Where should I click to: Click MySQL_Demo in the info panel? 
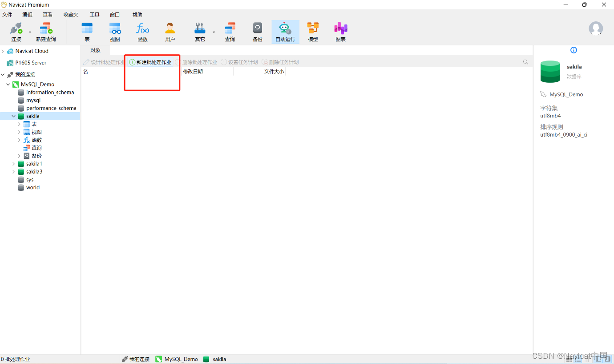click(566, 94)
